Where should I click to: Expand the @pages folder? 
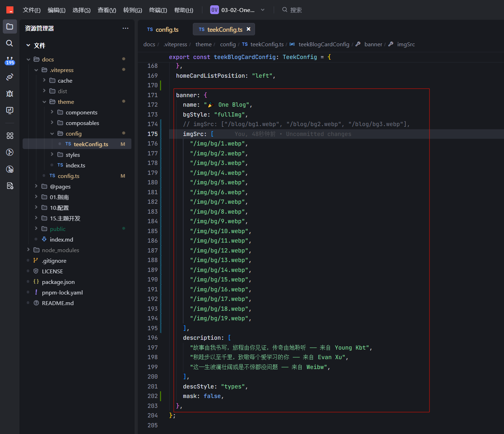(x=36, y=186)
